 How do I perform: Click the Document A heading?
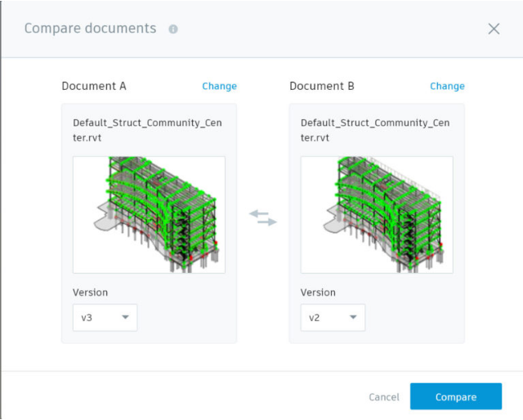[94, 86]
